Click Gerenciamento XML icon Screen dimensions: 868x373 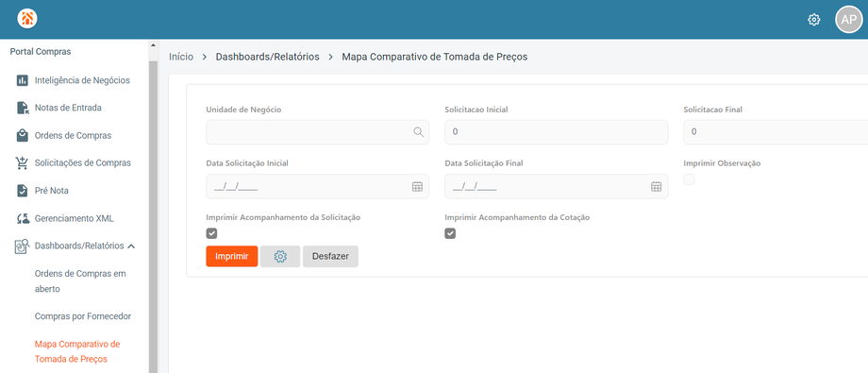22,218
